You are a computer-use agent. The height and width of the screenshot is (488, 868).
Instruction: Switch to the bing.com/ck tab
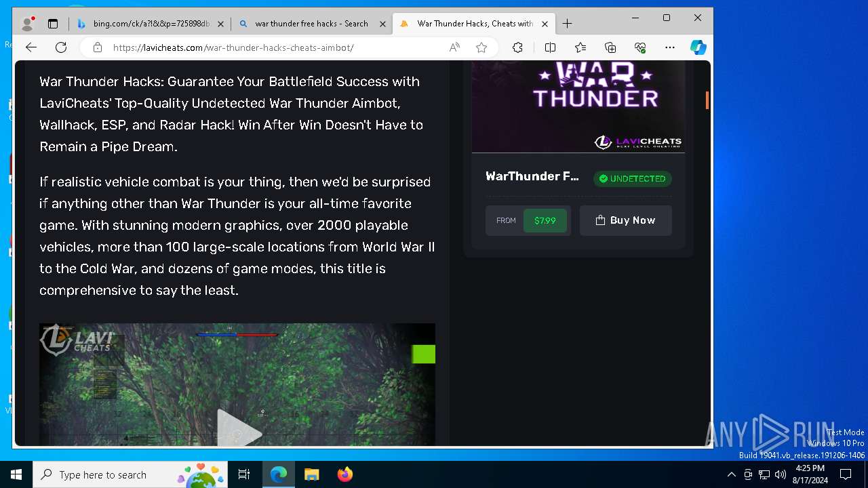click(150, 24)
